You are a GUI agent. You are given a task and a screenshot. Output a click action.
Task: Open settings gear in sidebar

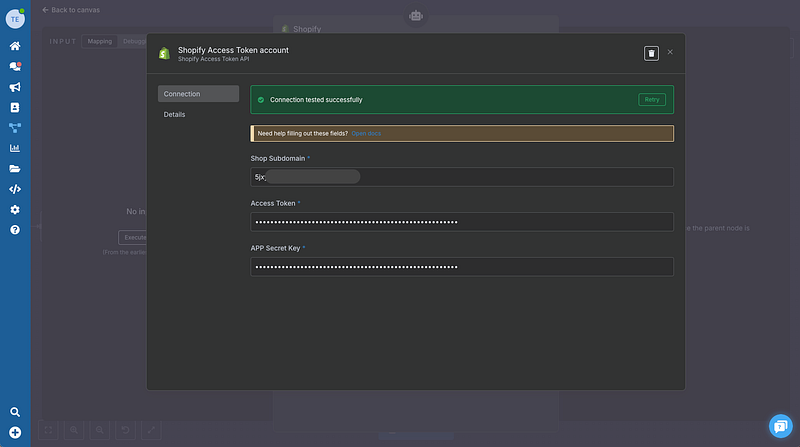click(15, 210)
